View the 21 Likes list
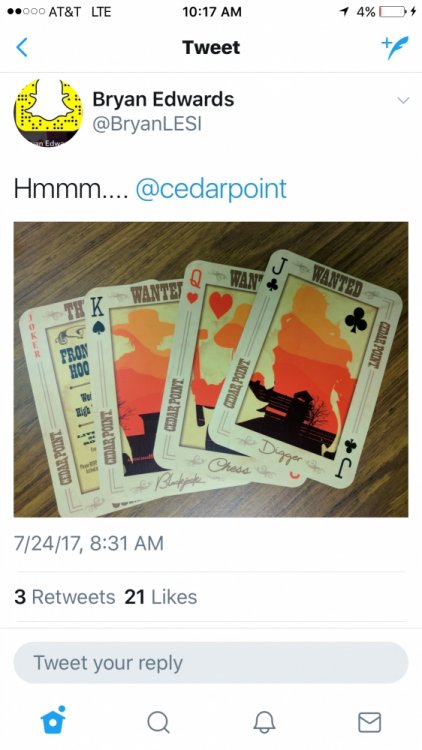Viewport: 422px width, 750px height. pos(161,597)
